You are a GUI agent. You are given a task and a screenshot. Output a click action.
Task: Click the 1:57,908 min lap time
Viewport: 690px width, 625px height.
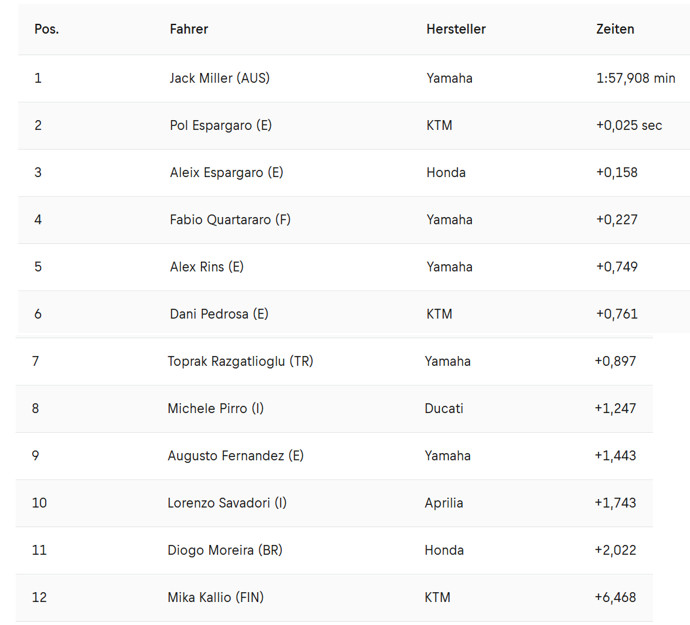[635, 78]
